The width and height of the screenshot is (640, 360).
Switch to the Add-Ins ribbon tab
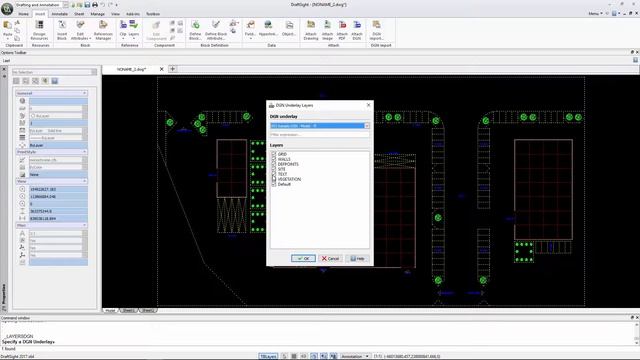point(133,14)
